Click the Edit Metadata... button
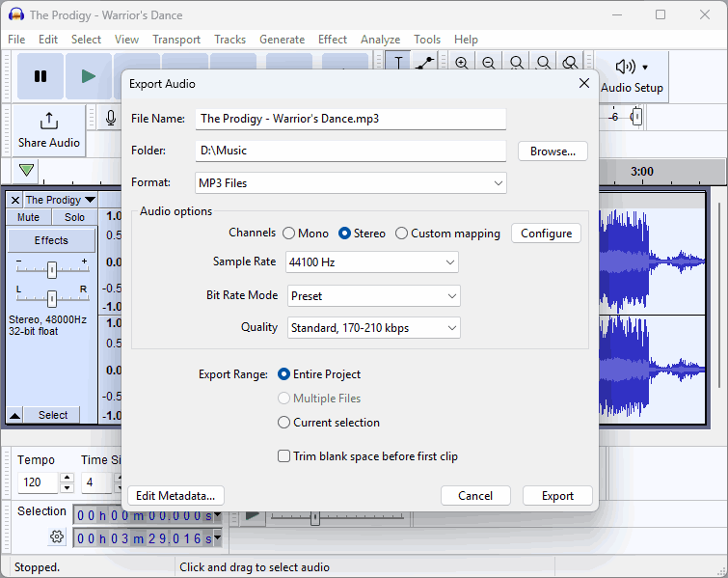Viewport: 728px width, 578px height. click(175, 496)
